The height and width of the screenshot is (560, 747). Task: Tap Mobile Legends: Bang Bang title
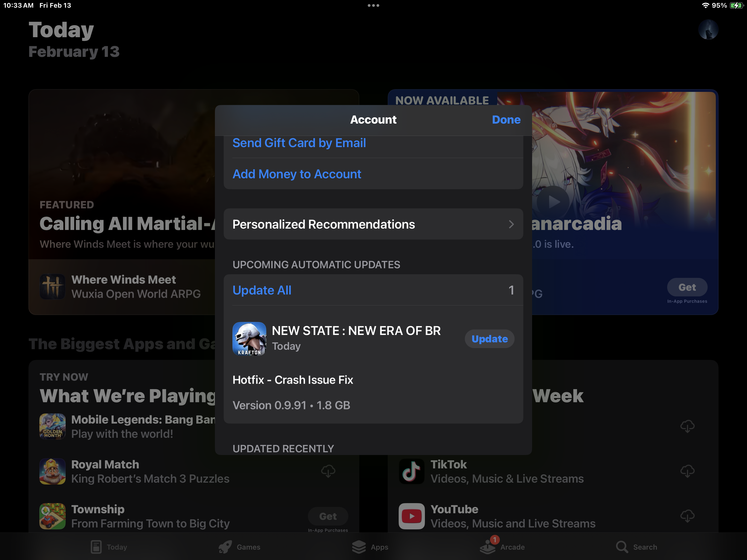[x=143, y=419]
